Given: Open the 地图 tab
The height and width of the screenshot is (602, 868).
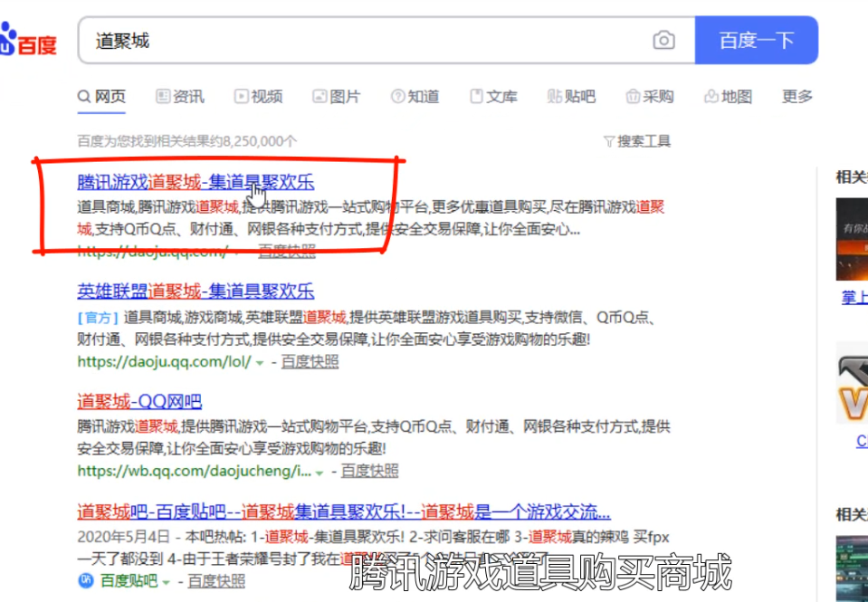Looking at the screenshot, I should [728, 96].
